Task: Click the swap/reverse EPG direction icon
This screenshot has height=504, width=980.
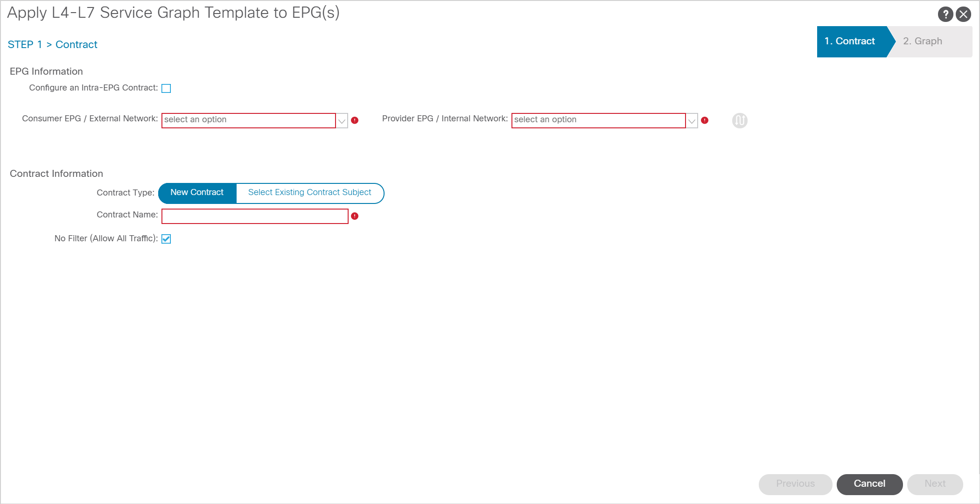Action: [x=740, y=120]
